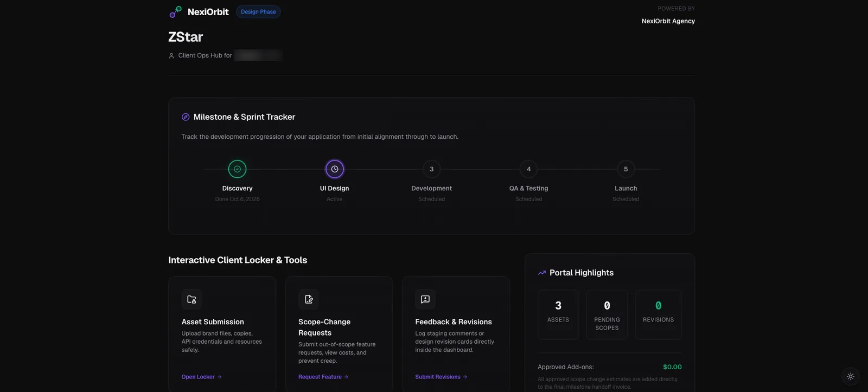Image resolution: width=868 pixels, height=392 pixels.
Task: Click the Assets count tile
Action: point(558,314)
